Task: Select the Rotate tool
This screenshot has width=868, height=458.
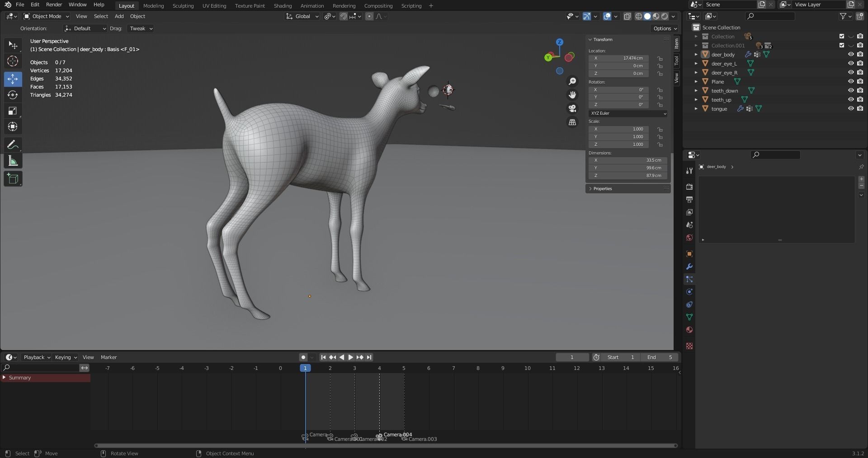Action: click(x=13, y=95)
